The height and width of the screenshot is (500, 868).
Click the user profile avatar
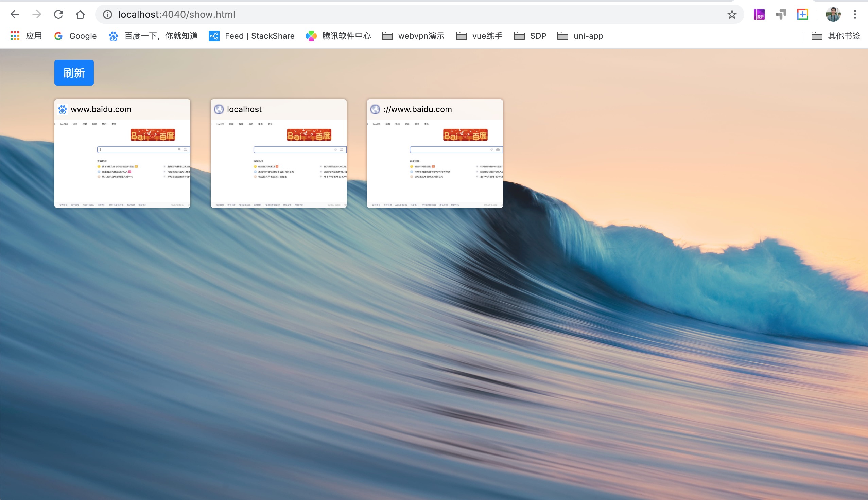pos(833,14)
